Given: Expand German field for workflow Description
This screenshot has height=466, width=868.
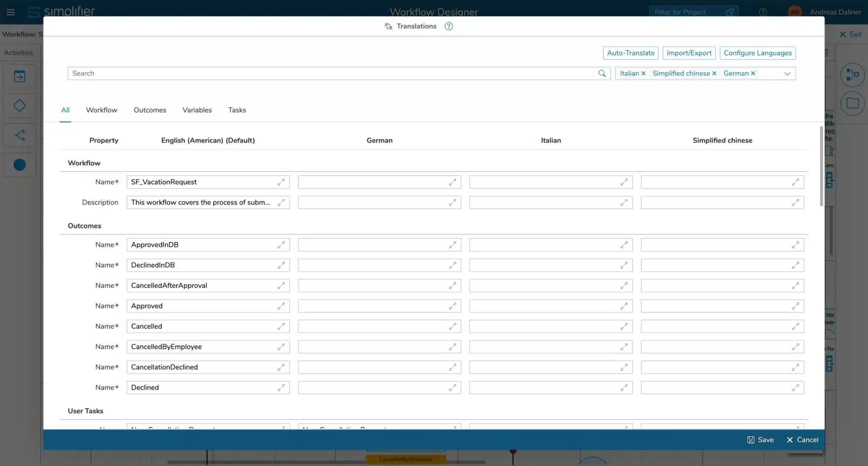Looking at the screenshot, I should pos(452,202).
